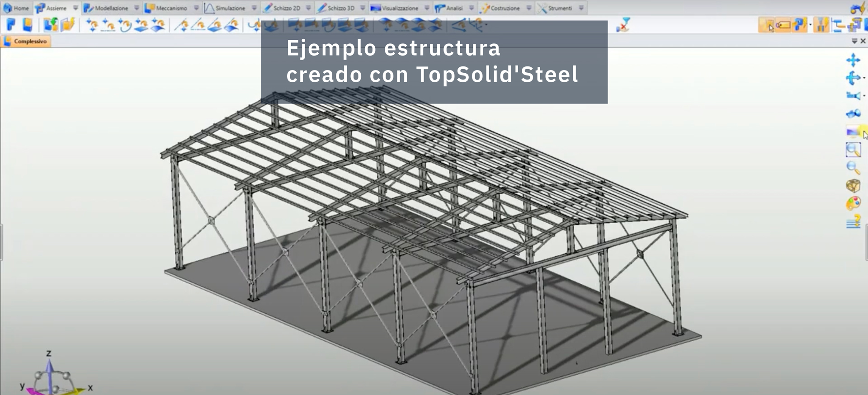Select the Complessivo document tab
The image size is (868, 395).
(26, 41)
